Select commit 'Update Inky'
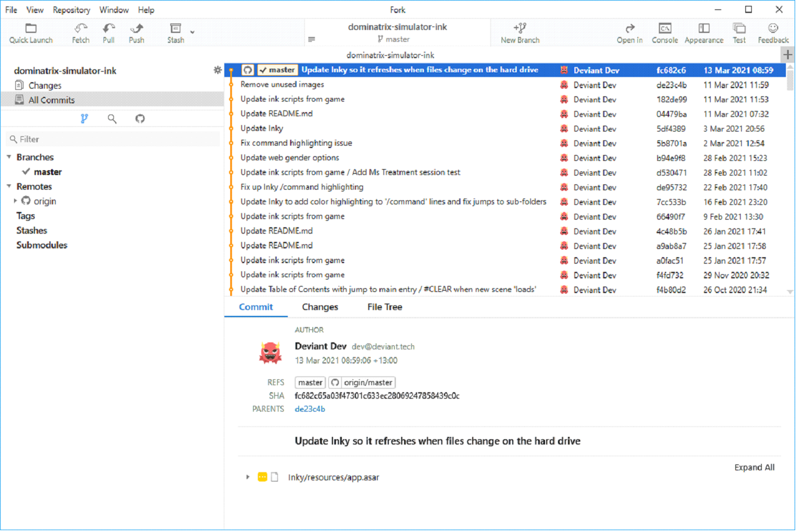The height and width of the screenshot is (532, 797). [x=505, y=129]
